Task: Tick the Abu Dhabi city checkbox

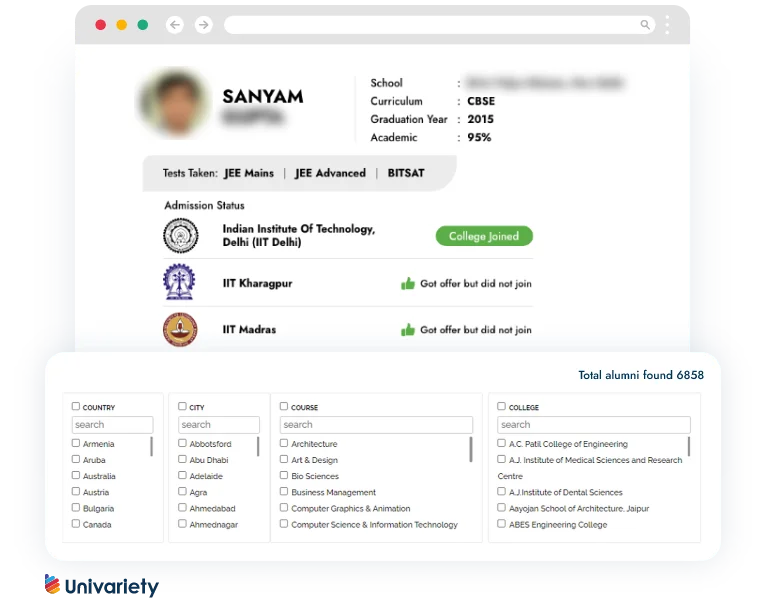Action: (182, 459)
